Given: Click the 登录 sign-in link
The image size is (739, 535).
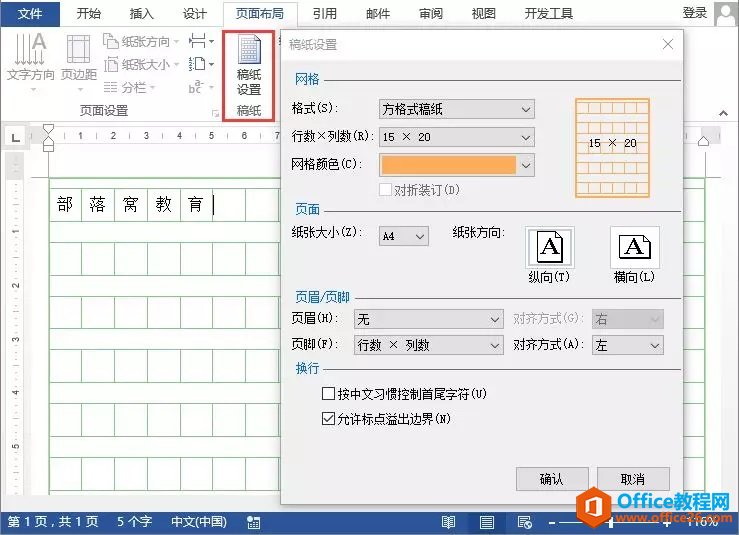Looking at the screenshot, I should [x=695, y=13].
